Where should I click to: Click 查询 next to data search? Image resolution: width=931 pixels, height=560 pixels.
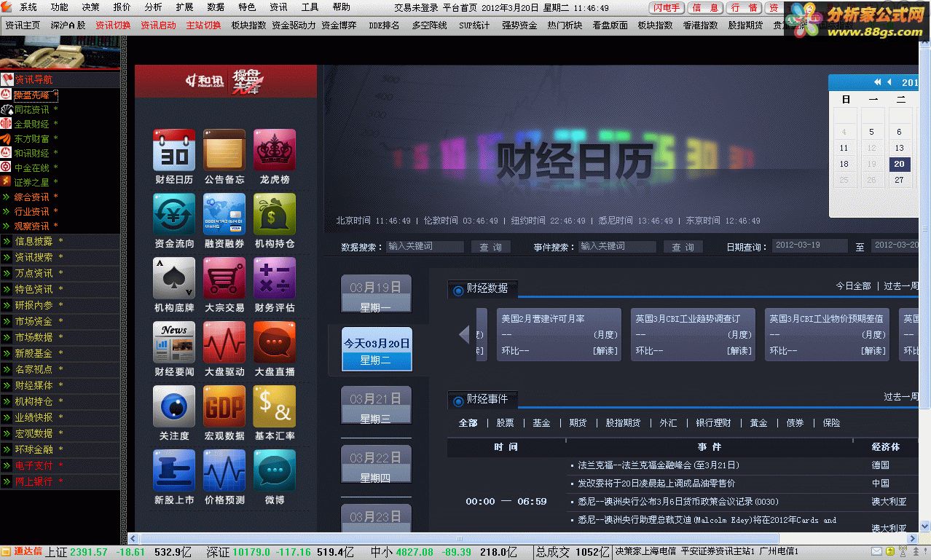click(x=490, y=247)
